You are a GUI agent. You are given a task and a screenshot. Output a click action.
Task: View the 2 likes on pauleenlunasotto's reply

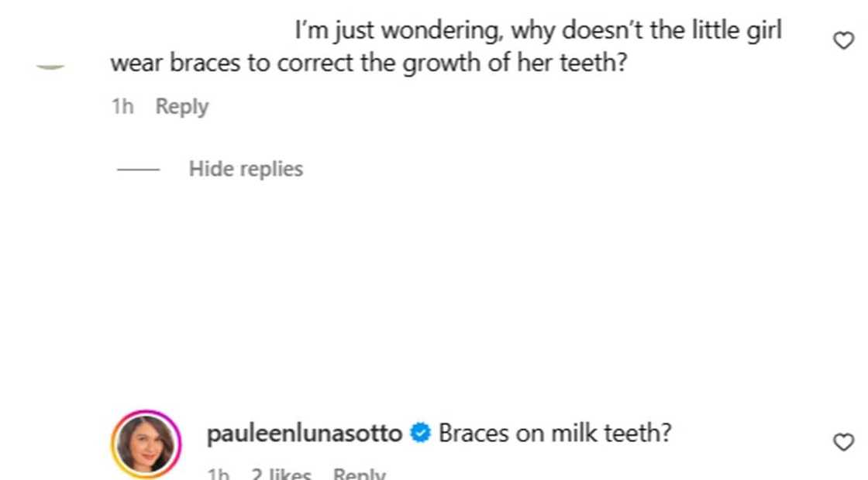click(281, 474)
